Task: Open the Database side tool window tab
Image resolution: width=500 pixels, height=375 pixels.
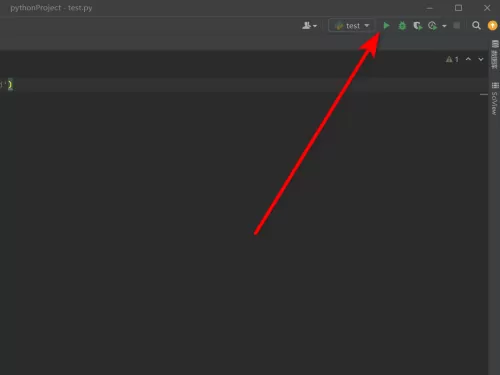Action: click(495, 55)
